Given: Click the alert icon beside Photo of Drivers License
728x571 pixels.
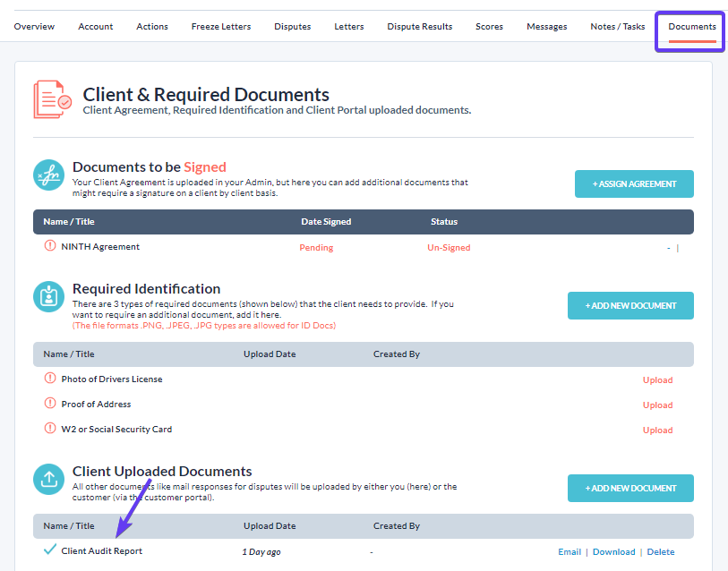Looking at the screenshot, I should click(x=50, y=378).
